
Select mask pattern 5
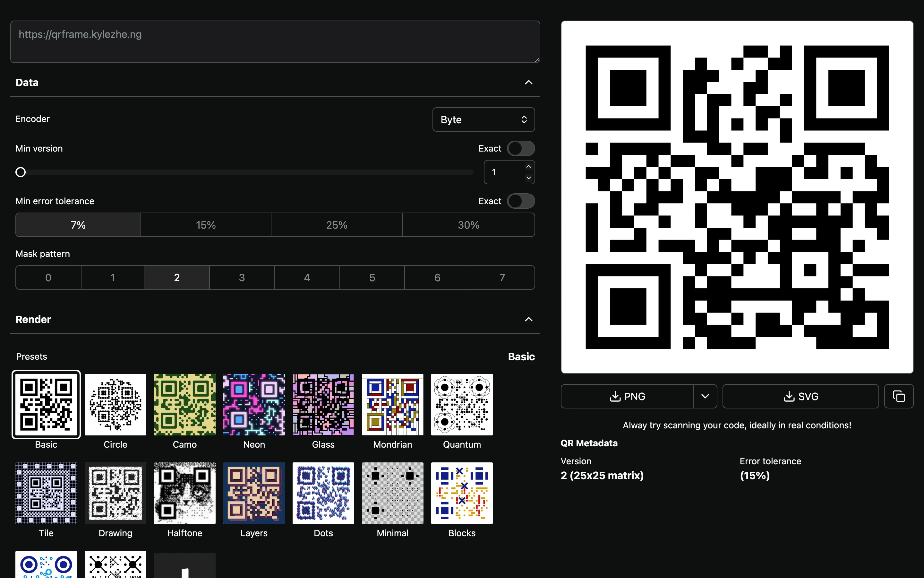(372, 277)
